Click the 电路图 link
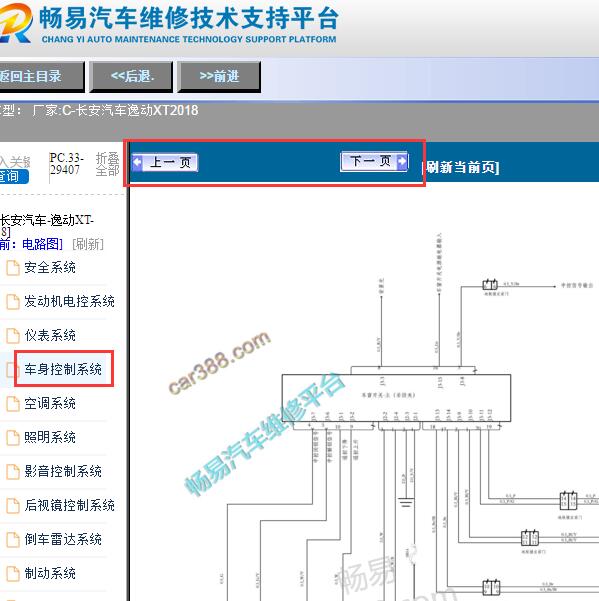The height and width of the screenshot is (601, 599). coord(42,244)
